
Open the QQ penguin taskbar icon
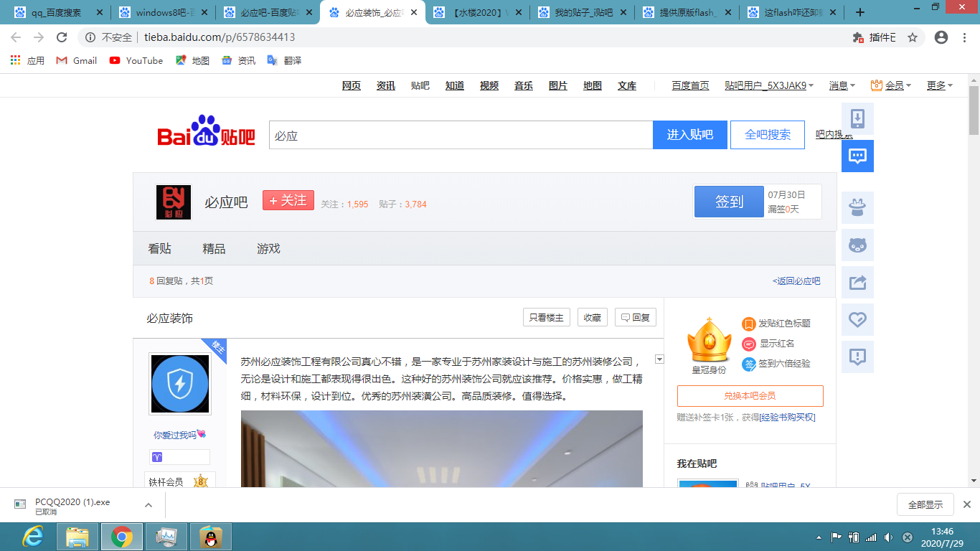[210, 536]
